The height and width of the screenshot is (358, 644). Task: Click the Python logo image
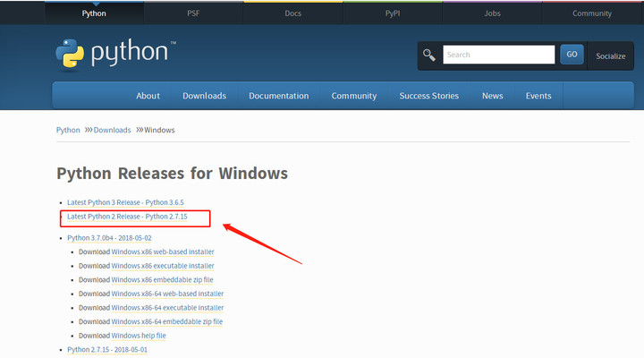(x=115, y=54)
